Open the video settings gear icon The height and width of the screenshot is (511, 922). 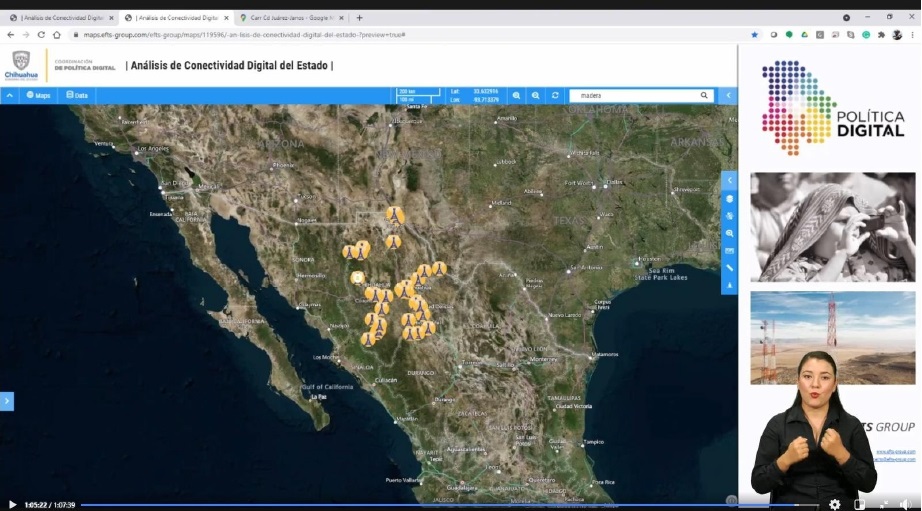pos(835,504)
